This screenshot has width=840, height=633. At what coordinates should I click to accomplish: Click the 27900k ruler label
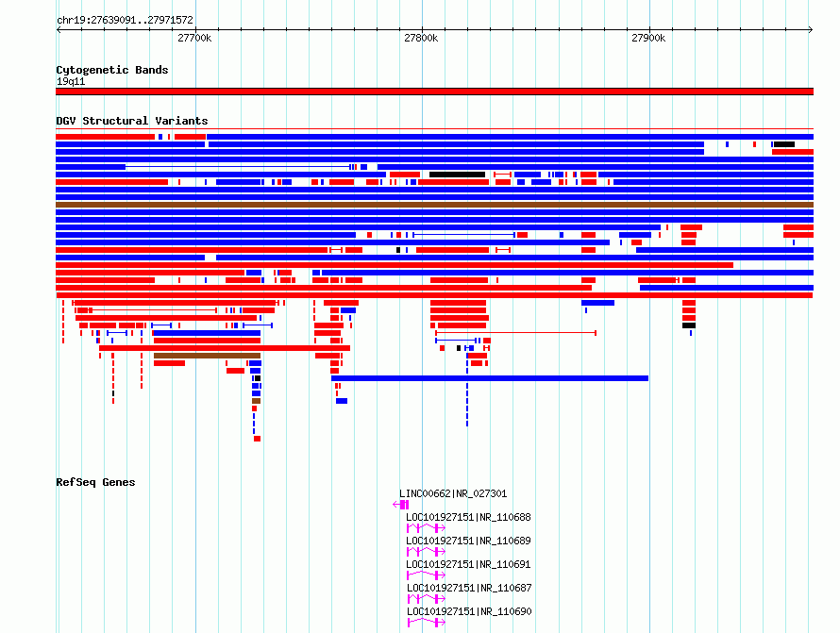coord(648,38)
